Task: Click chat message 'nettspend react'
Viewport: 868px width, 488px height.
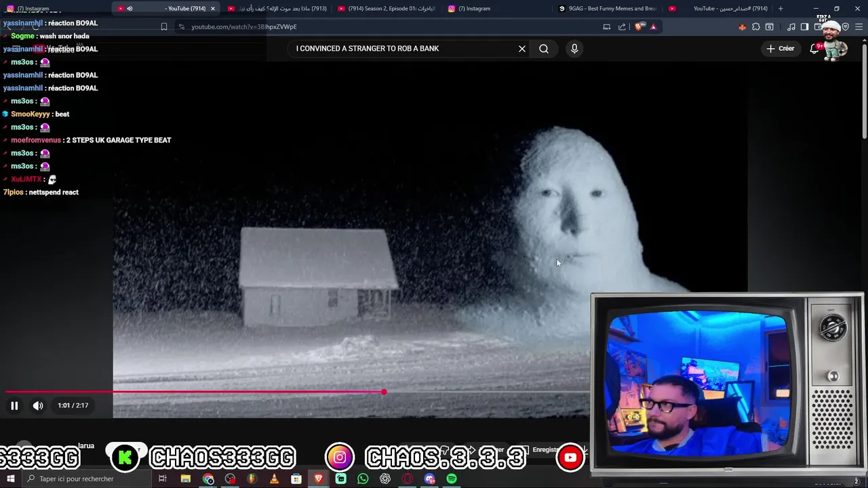Action: coord(54,192)
